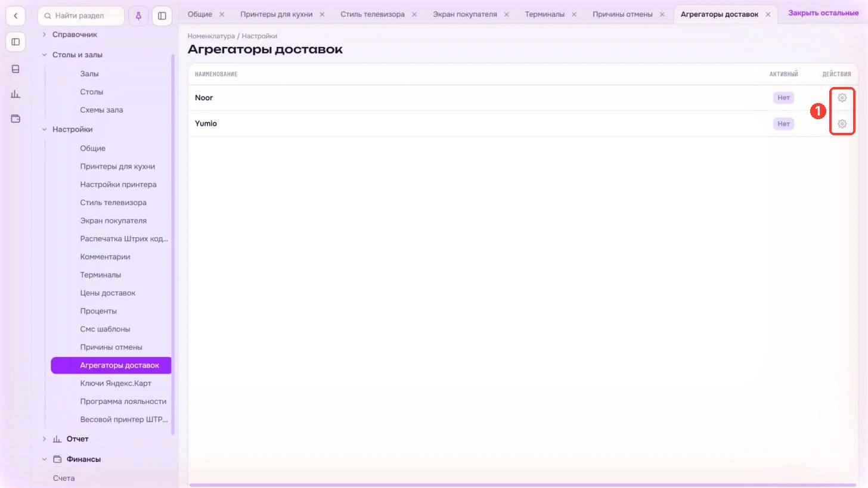The width and height of the screenshot is (868, 488).
Task: Open the wallet finance icon in left rail
Action: 15,119
